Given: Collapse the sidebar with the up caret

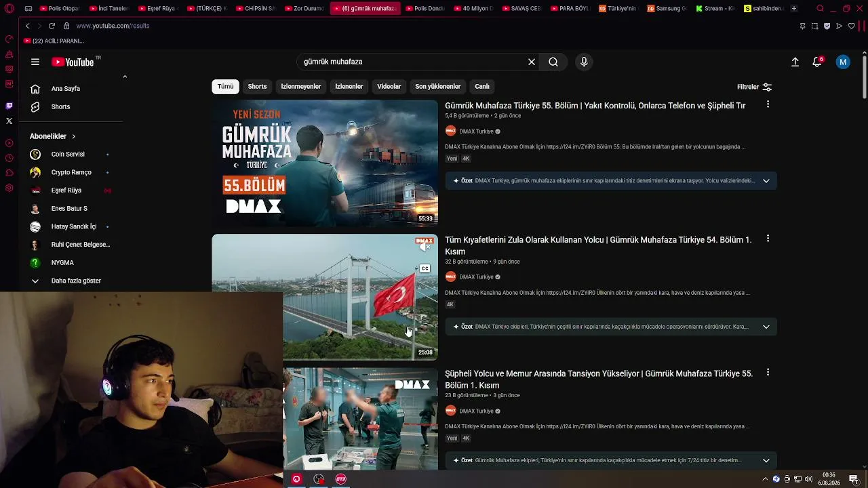Looking at the screenshot, I should point(125,77).
